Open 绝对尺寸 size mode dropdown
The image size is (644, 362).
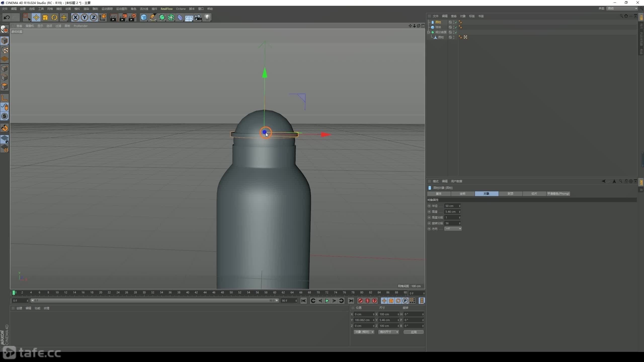pyautogui.click(x=389, y=332)
